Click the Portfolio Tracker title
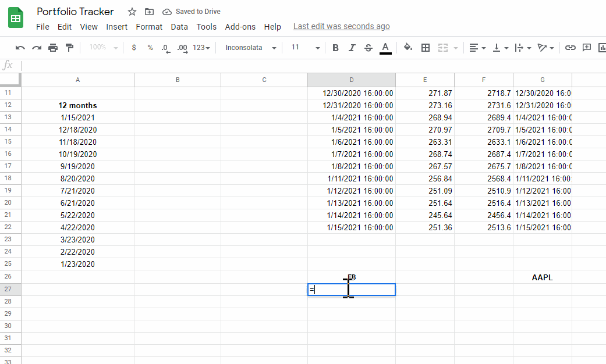The width and height of the screenshot is (606, 364). click(x=75, y=12)
